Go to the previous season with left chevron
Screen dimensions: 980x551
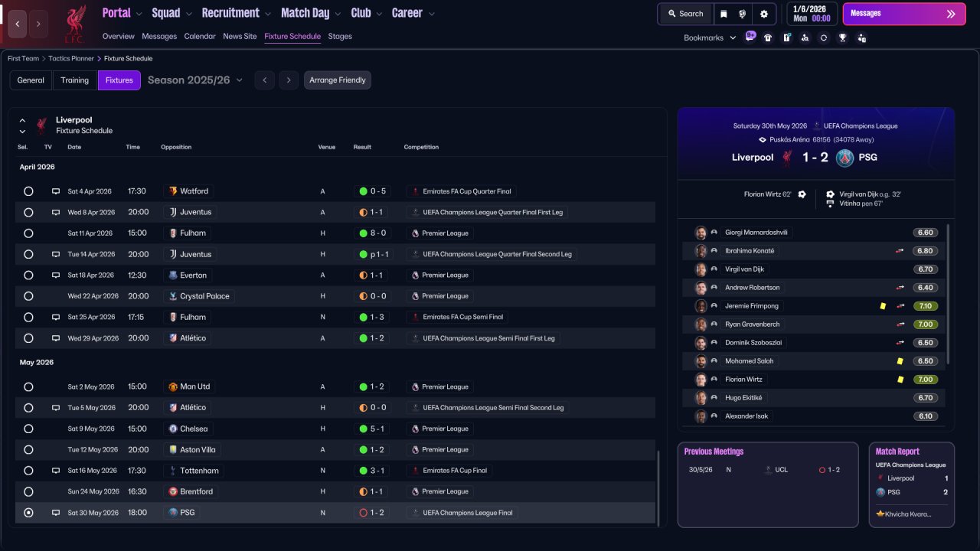[x=264, y=80]
